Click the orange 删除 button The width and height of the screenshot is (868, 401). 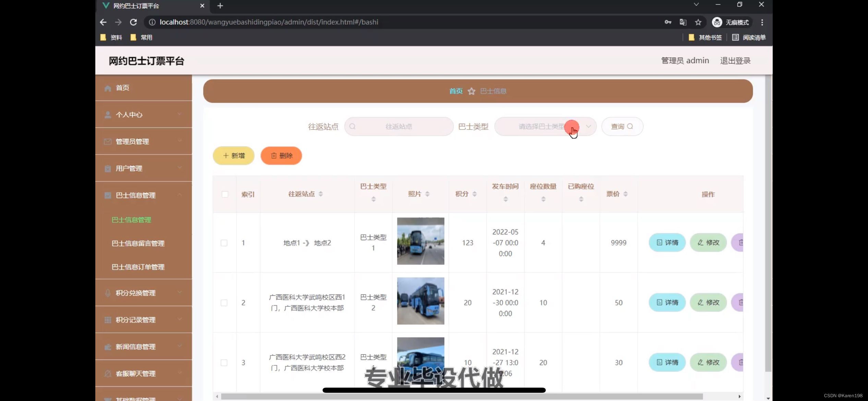(281, 156)
